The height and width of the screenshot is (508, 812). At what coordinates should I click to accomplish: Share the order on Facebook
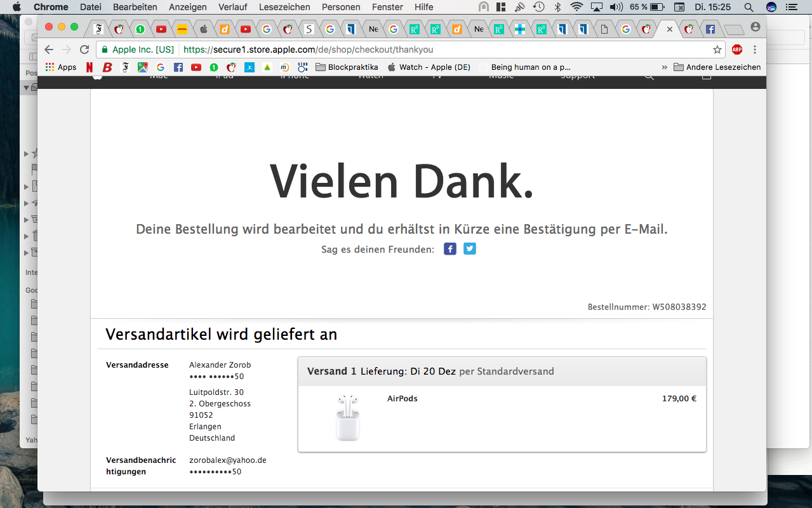[x=450, y=249]
